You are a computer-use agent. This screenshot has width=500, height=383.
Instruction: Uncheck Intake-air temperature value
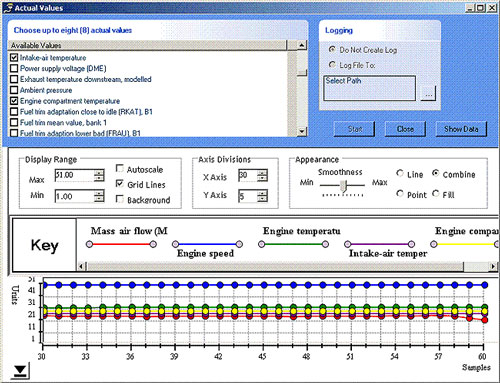(x=14, y=58)
